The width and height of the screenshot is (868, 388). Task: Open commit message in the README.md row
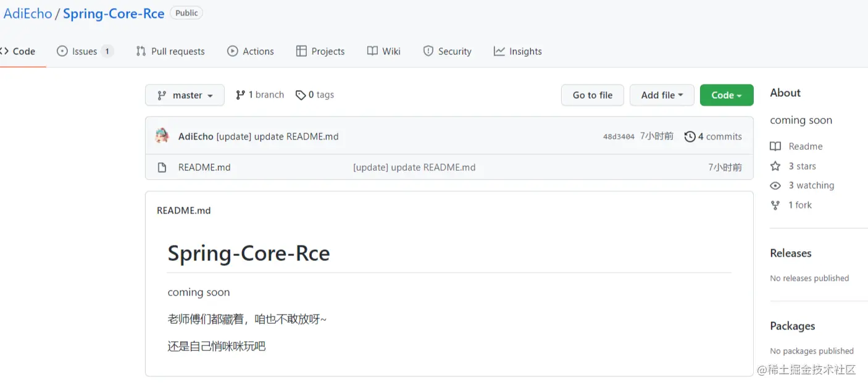[x=414, y=167]
